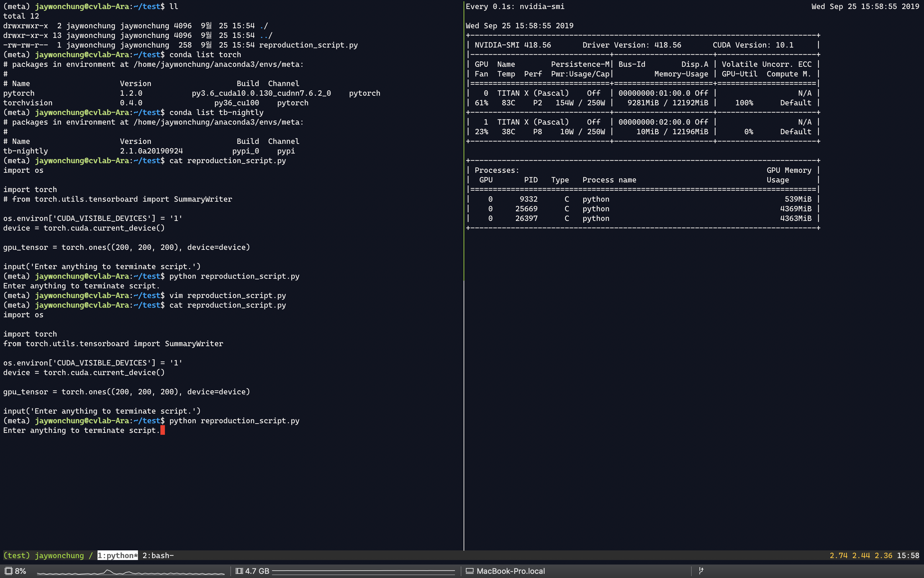Click the tmux session name (test) jaywonchung
Image resolution: width=924 pixels, height=578 pixels.
pyautogui.click(x=44, y=556)
